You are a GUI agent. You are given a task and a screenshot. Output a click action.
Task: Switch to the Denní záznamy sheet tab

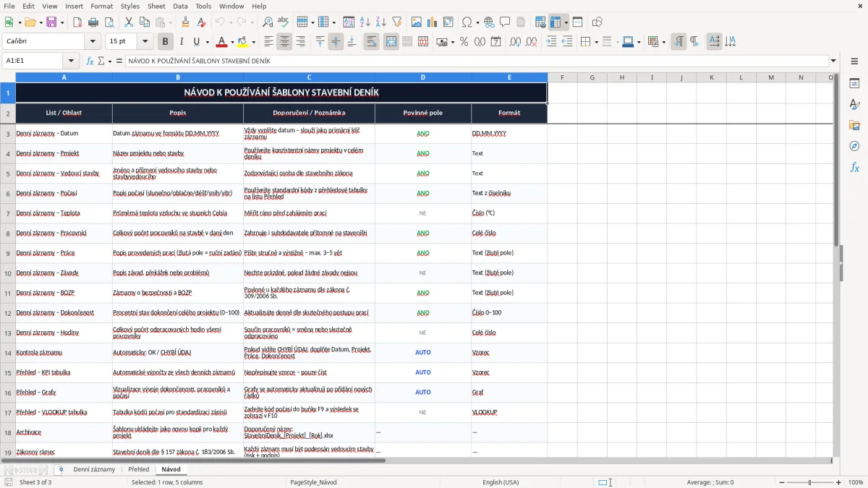(x=94, y=469)
